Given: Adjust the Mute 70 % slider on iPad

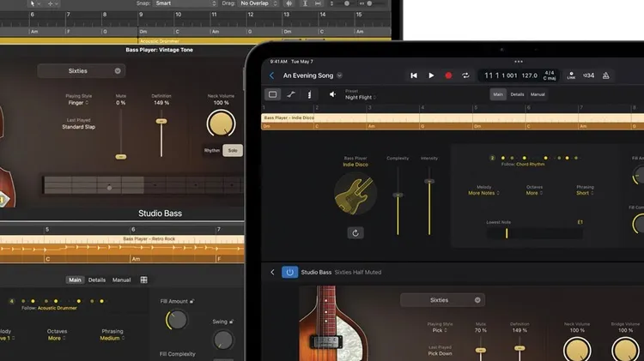Looking at the screenshot, I should [x=481, y=350].
